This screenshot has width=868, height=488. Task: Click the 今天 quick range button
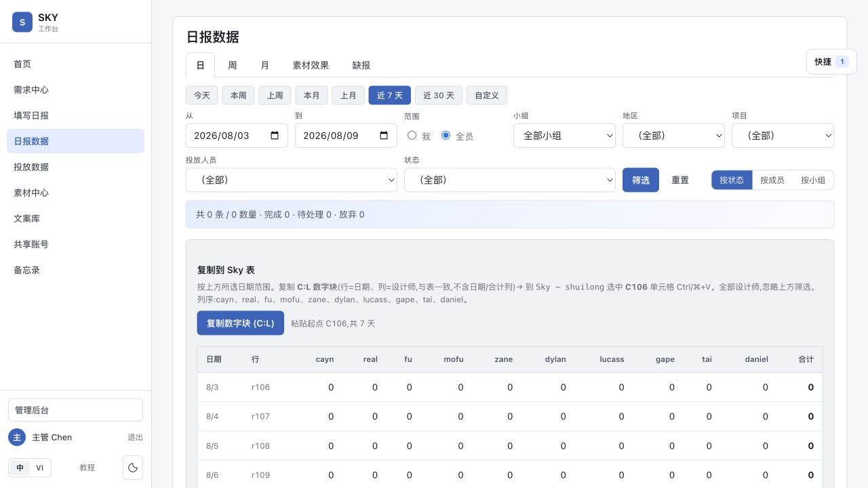pos(202,96)
